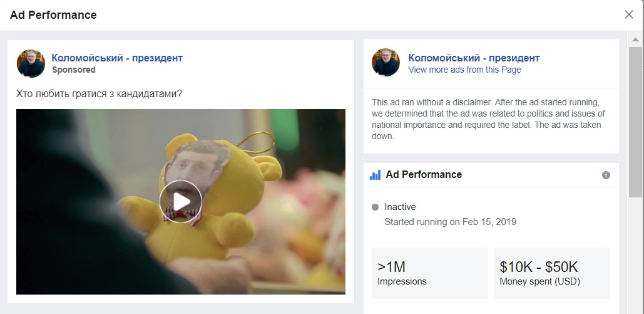Open page name link in right info panel
The image size is (644, 314).
(x=474, y=58)
